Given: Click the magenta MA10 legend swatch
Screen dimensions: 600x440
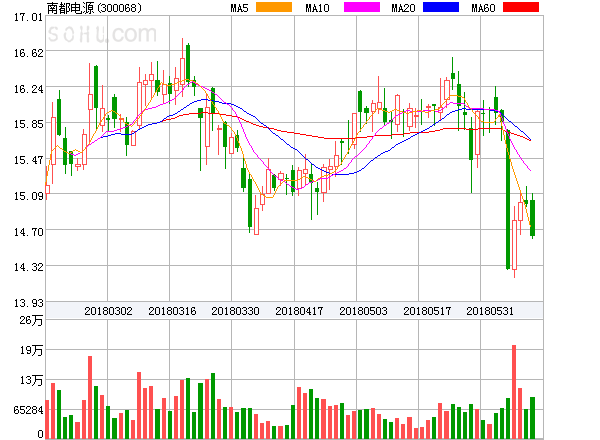Looking at the screenshot, I should click(362, 7).
